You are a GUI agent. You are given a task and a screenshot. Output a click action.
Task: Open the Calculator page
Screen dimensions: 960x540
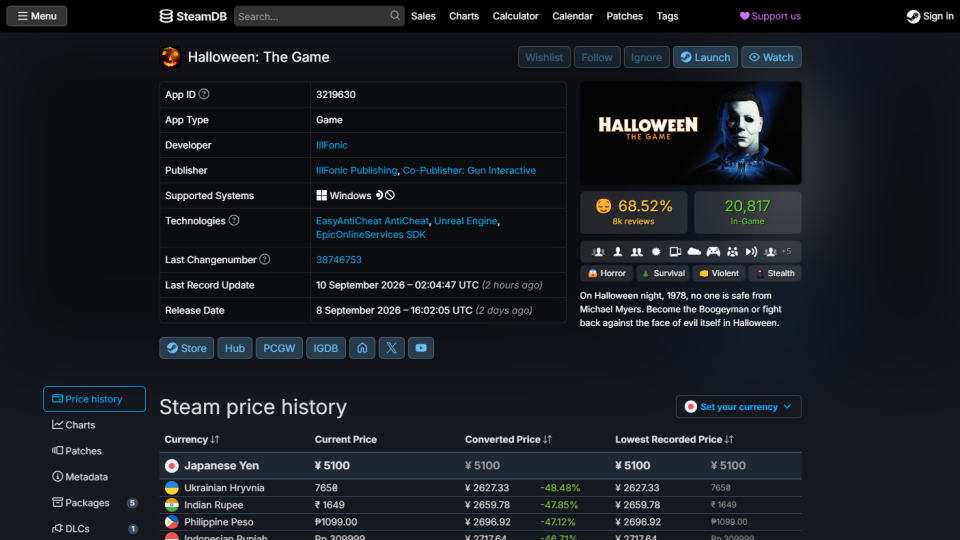click(x=516, y=16)
